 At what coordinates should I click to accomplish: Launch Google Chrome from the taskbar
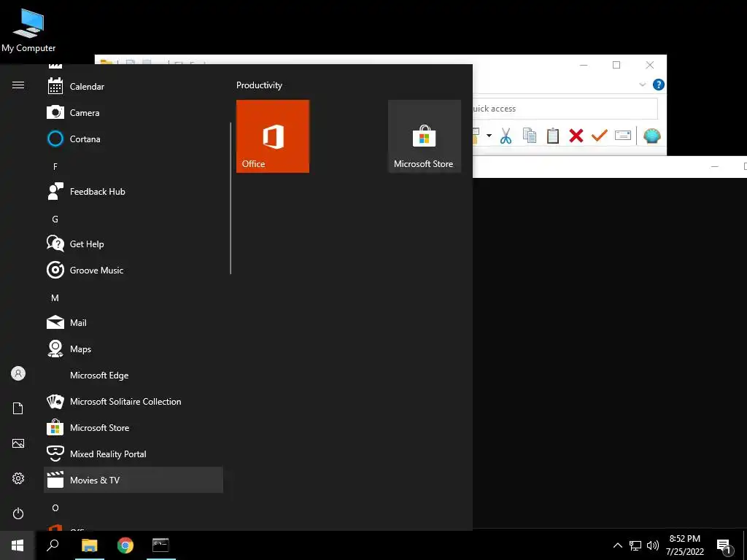[x=125, y=545]
